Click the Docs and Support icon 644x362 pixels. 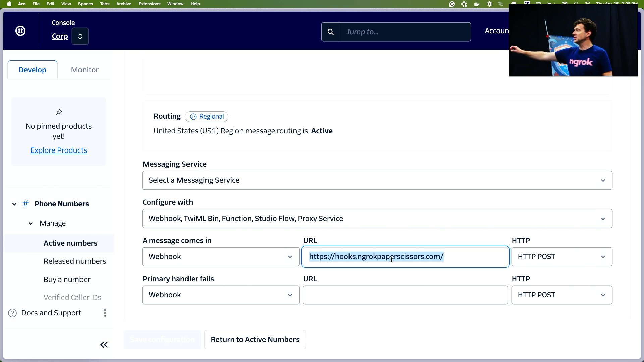tap(12, 313)
